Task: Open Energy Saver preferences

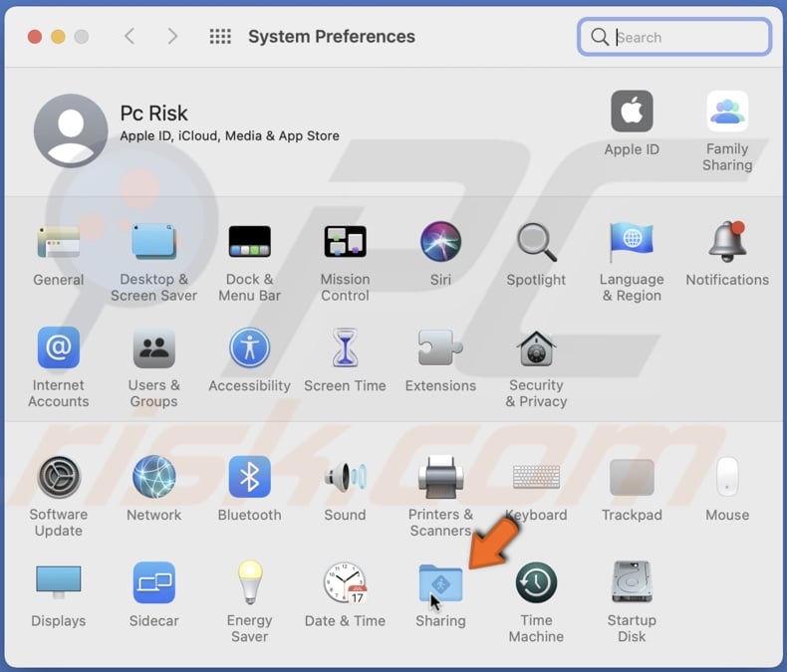Action: [x=249, y=584]
